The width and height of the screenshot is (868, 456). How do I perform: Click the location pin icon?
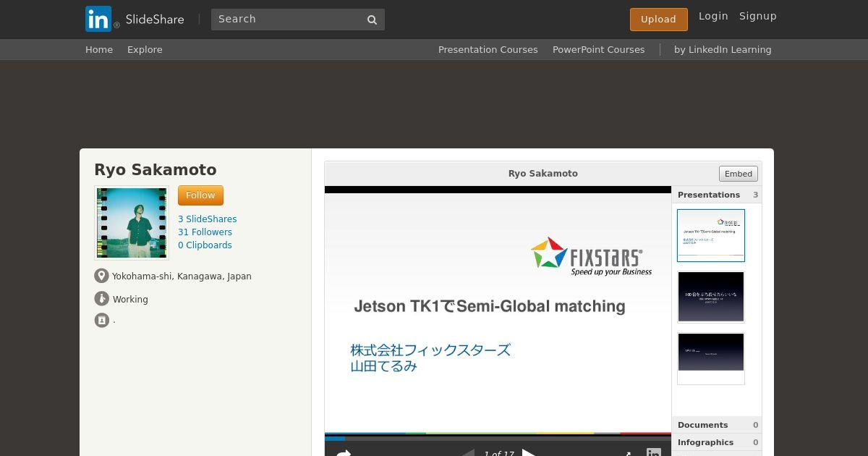coord(101,276)
